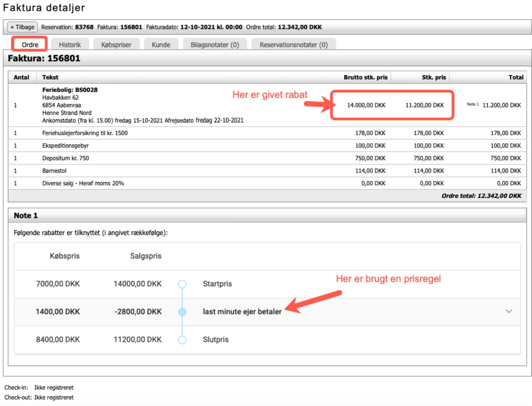Open the Kunde tab

coord(161,45)
